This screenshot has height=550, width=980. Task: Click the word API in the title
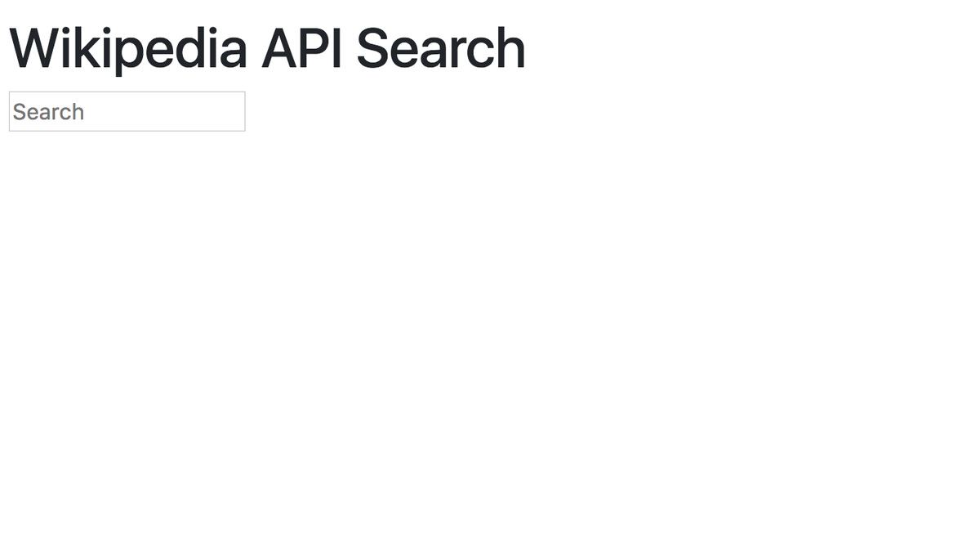click(x=302, y=48)
